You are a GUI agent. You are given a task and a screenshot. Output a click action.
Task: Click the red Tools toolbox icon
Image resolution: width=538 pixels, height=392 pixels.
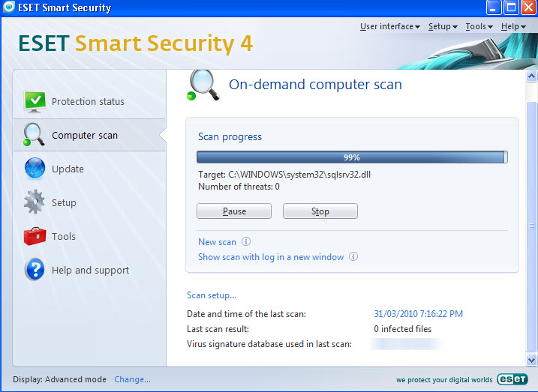[35, 236]
